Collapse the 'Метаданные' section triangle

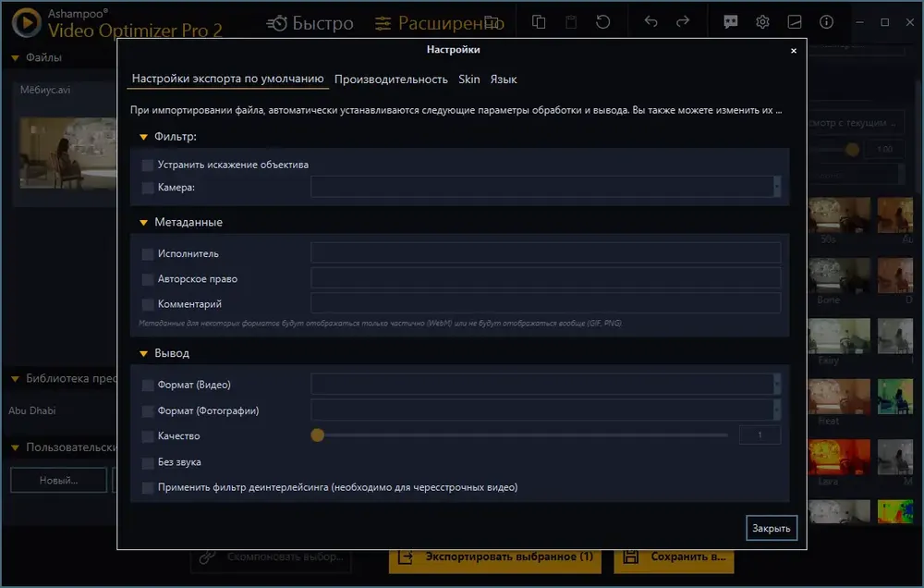(143, 222)
